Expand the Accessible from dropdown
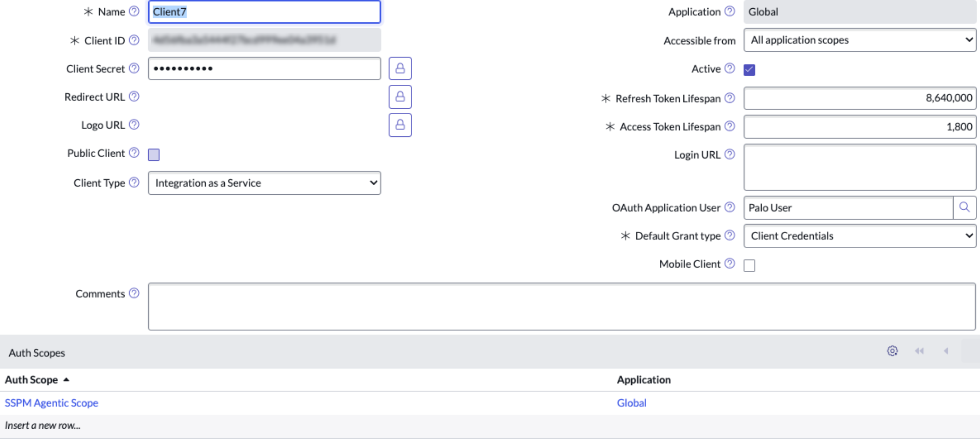The width and height of the screenshot is (980, 439). pos(860,40)
